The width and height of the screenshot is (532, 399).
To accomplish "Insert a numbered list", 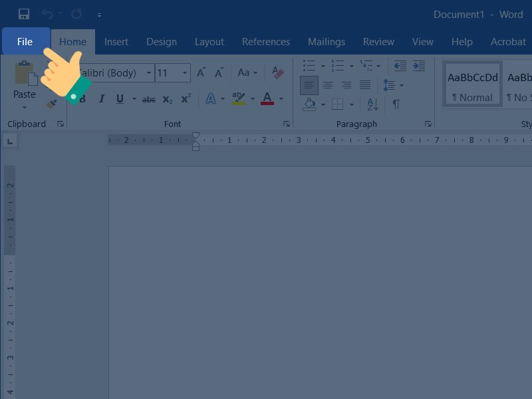I will (x=338, y=65).
